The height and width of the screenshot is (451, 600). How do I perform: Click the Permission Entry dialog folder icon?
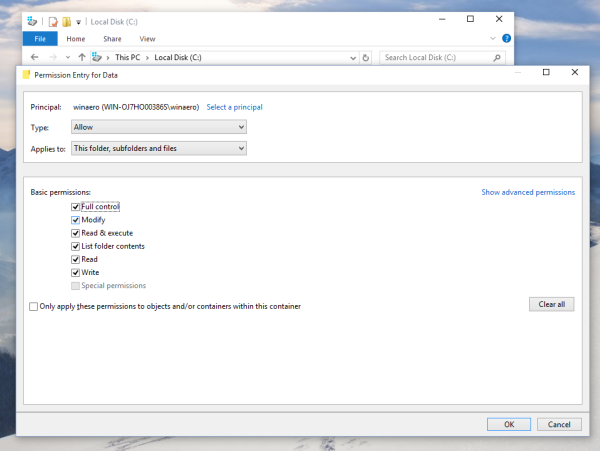[x=26, y=75]
